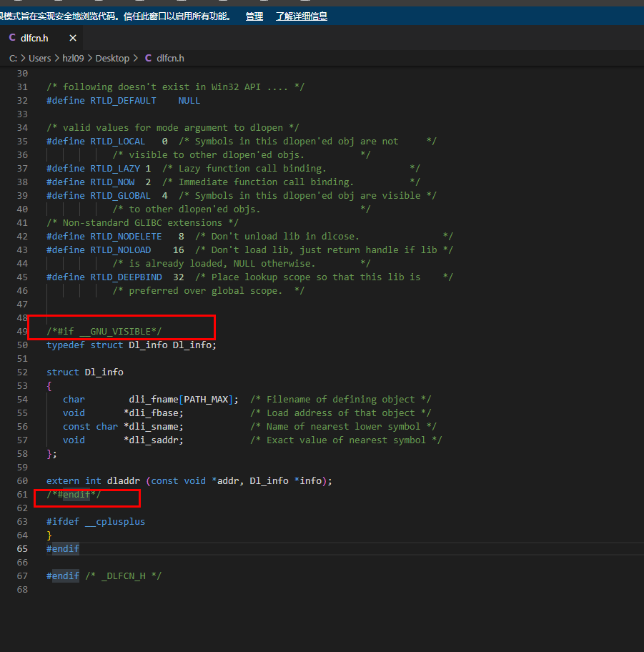This screenshot has height=652, width=644.
Task: Place cursor on RTLD_DEFAULT macro name
Action: pyautogui.click(x=123, y=101)
